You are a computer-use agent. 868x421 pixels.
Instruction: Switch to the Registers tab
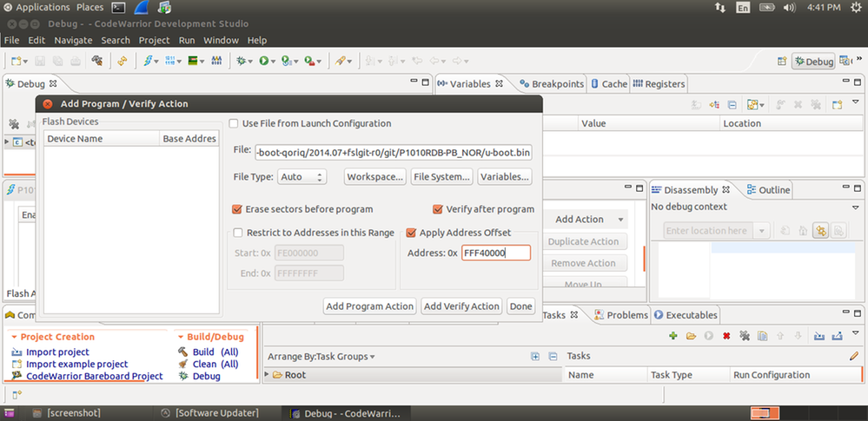click(x=659, y=83)
